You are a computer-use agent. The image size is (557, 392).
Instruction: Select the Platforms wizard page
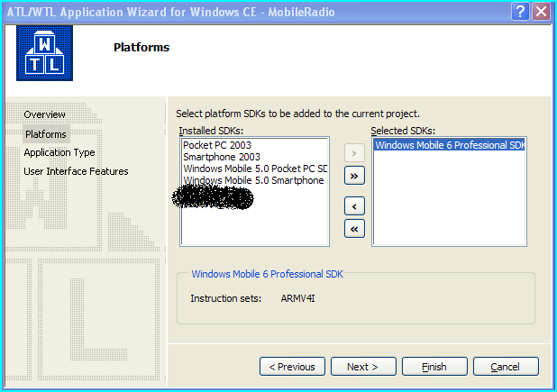click(46, 134)
